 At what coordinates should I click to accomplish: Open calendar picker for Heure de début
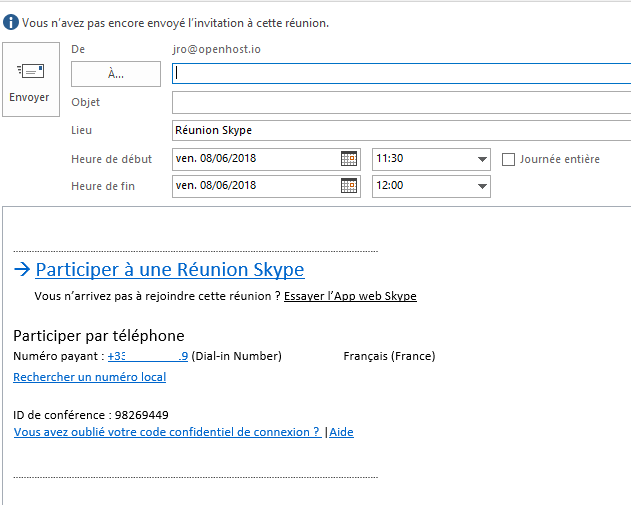pos(349,159)
